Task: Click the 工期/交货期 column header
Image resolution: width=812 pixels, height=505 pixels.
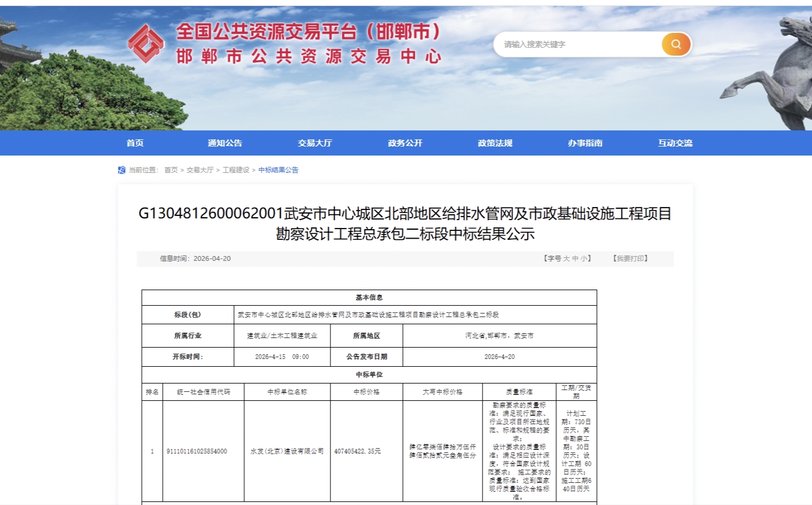Action: click(577, 392)
